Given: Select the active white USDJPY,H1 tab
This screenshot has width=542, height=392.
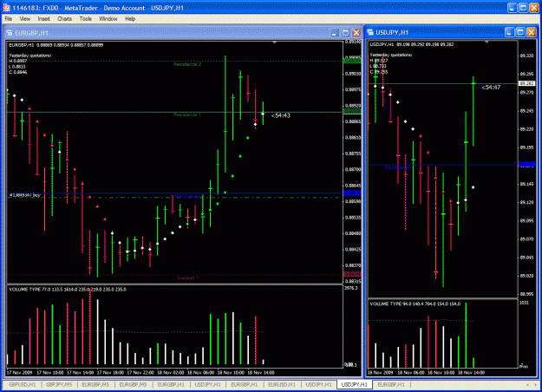Looking at the screenshot, I should (355, 384).
